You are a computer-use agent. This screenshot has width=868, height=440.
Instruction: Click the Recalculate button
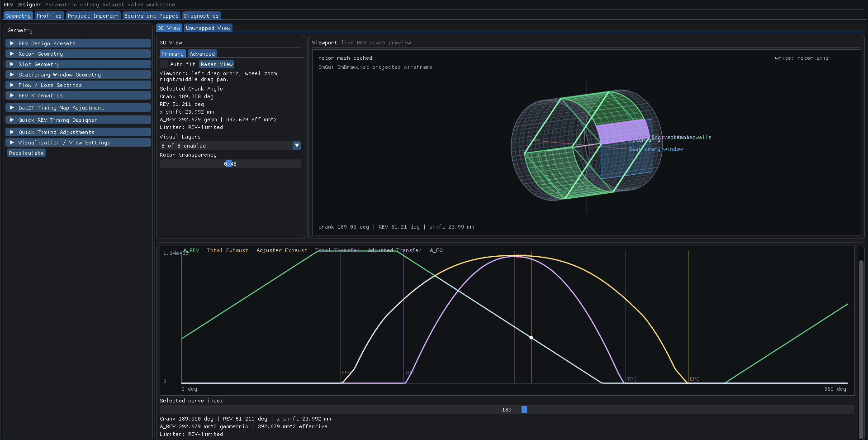click(27, 153)
